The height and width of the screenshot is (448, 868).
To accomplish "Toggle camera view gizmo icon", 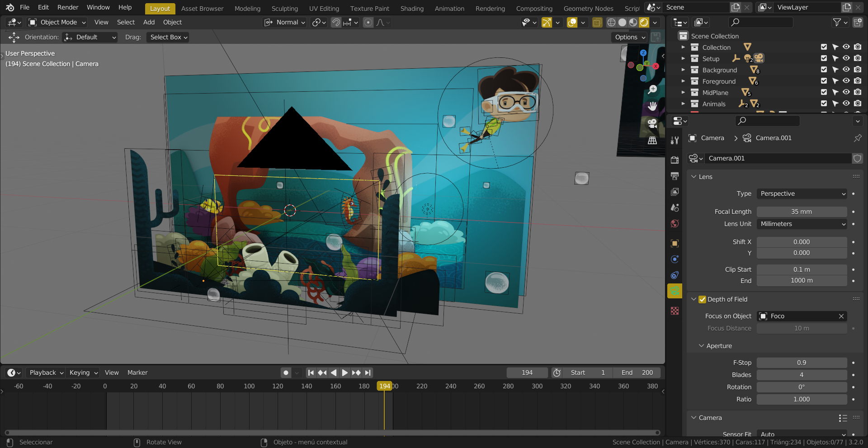I will click(652, 123).
